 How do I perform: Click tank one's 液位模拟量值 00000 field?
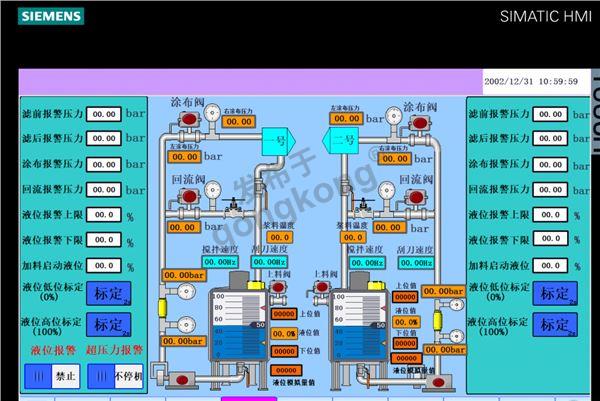(286, 370)
